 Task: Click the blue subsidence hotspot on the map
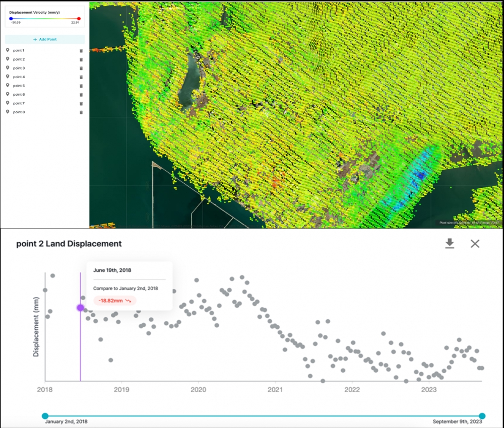pyautogui.click(x=421, y=175)
